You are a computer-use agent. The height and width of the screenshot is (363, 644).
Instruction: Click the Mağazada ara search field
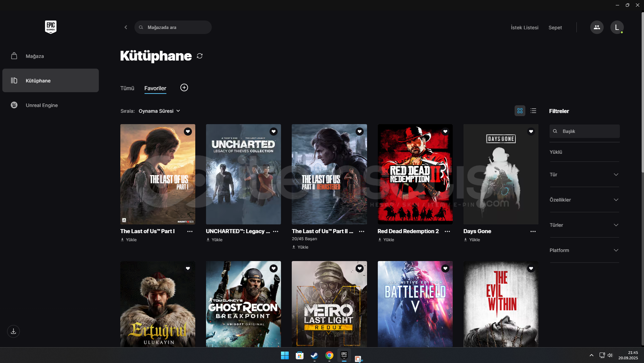click(173, 27)
